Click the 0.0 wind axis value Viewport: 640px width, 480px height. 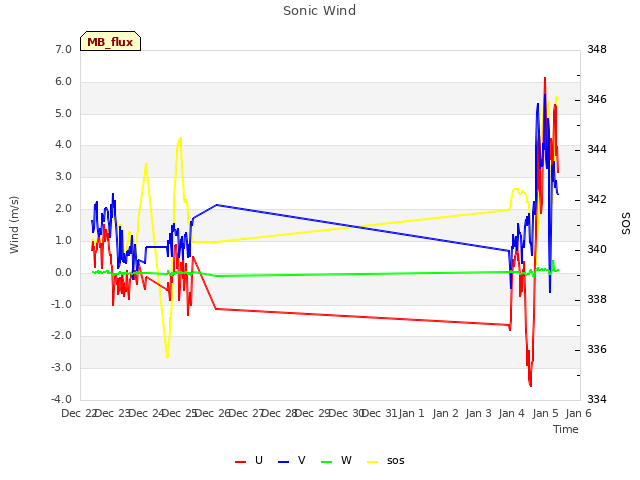tap(63, 273)
